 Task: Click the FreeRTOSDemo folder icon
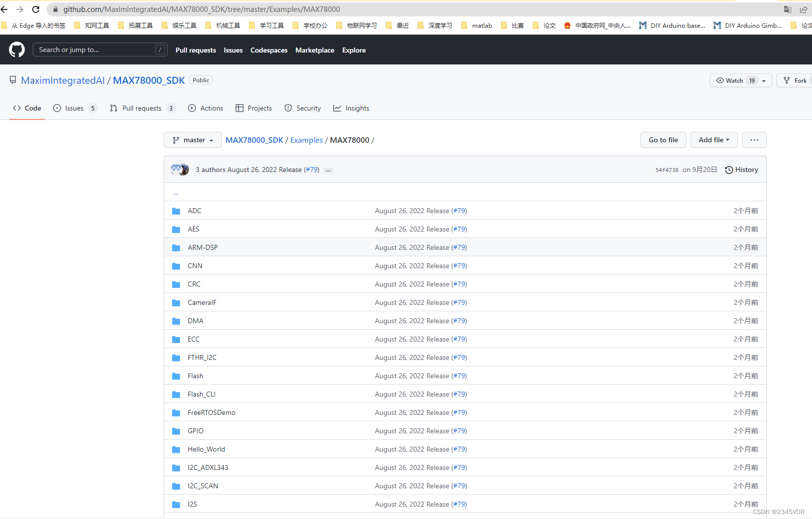(176, 413)
